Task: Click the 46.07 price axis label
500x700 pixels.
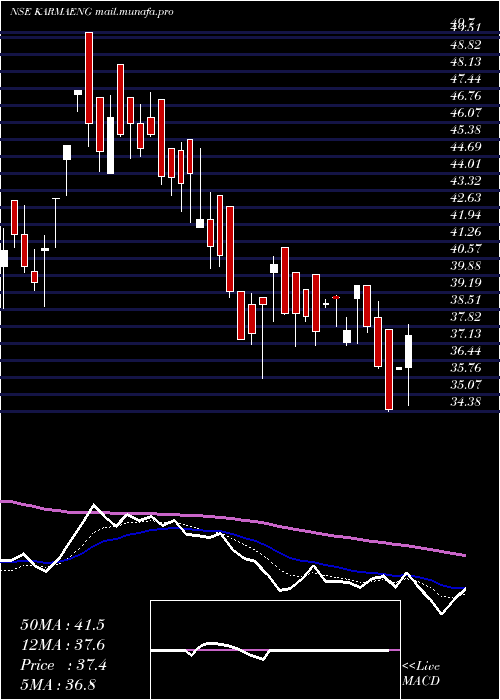Action: pos(466,113)
